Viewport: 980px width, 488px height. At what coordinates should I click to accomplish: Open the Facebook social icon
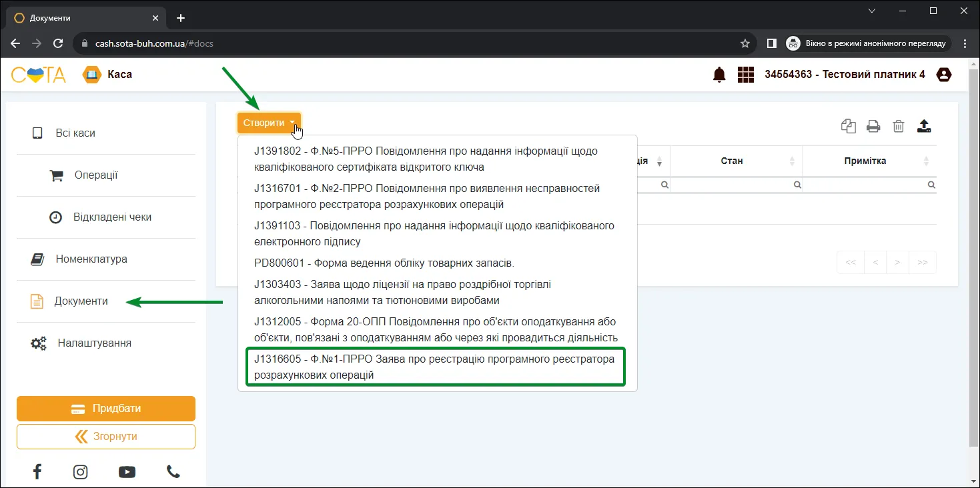(x=37, y=472)
